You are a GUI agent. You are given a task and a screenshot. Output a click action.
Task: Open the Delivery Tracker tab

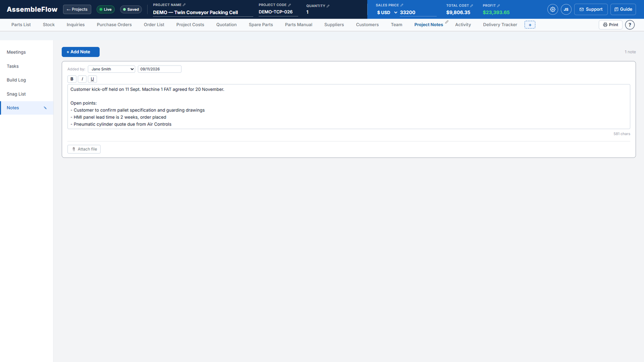pyautogui.click(x=500, y=25)
